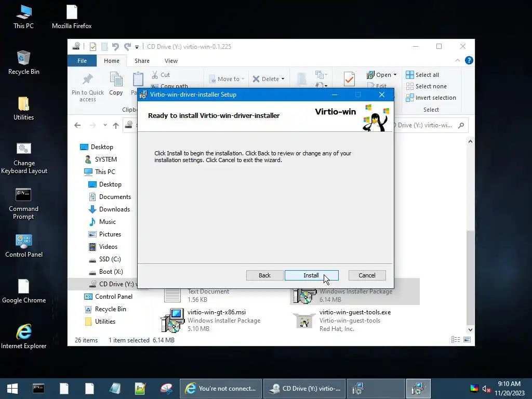Click Select all in the ribbon
Screen dimensions: 532x399
point(422,75)
